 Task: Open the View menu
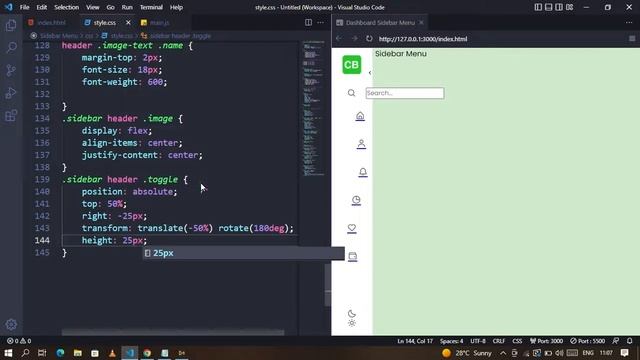pyautogui.click(x=92, y=7)
